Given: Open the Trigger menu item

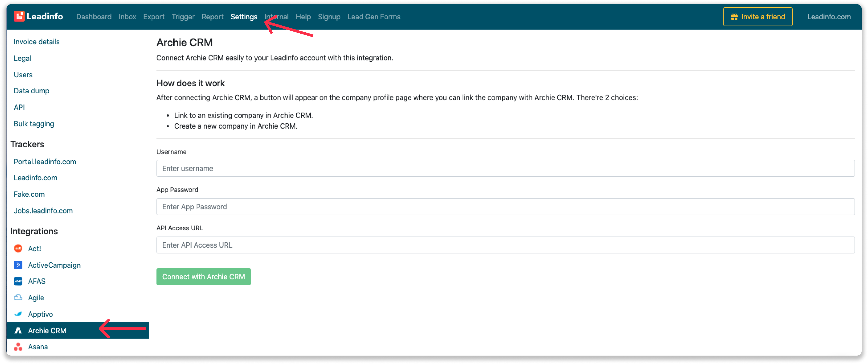Looking at the screenshot, I should (183, 17).
